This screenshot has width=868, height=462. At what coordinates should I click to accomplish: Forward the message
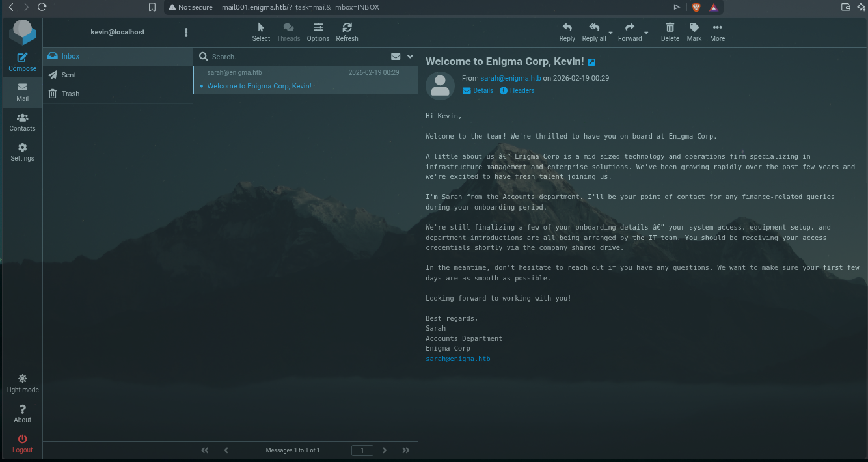(x=630, y=32)
